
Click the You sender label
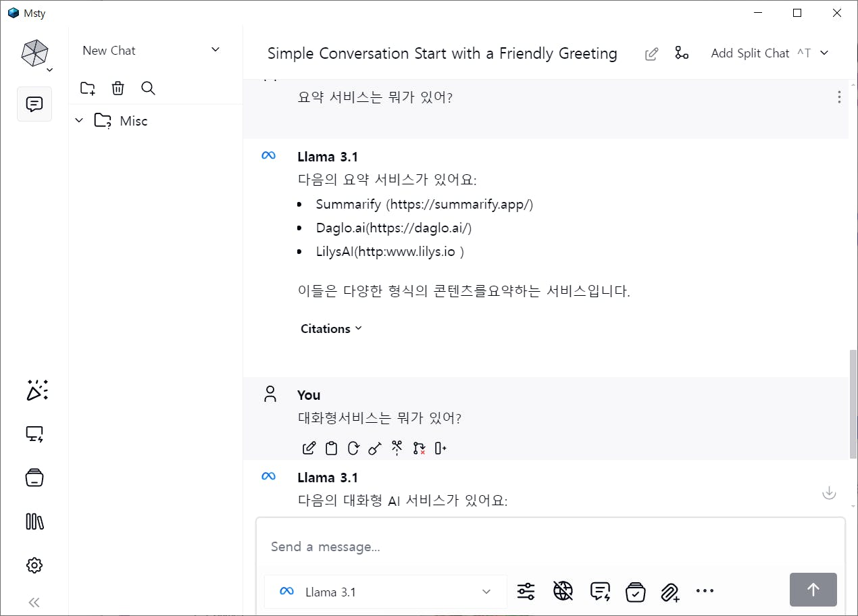coord(309,395)
